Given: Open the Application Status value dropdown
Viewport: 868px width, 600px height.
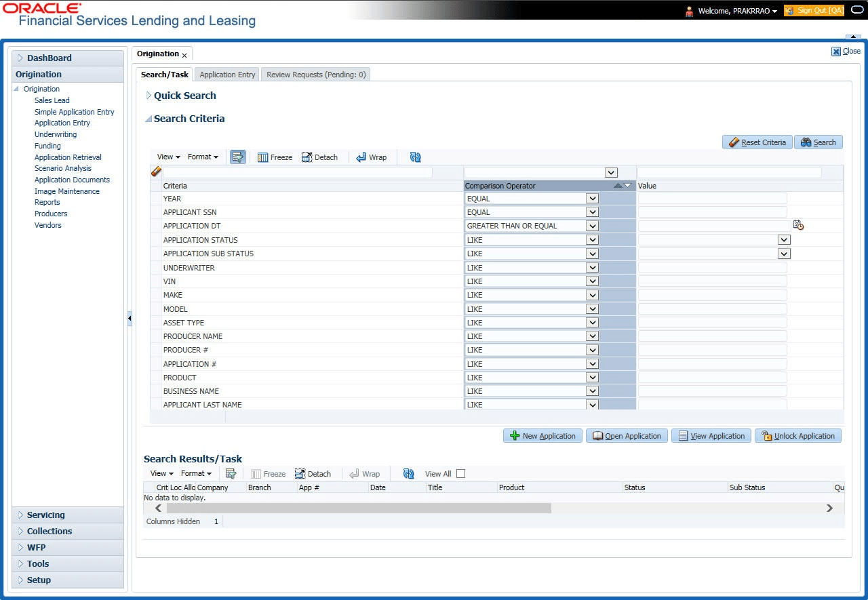Looking at the screenshot, I should [784, 240].
